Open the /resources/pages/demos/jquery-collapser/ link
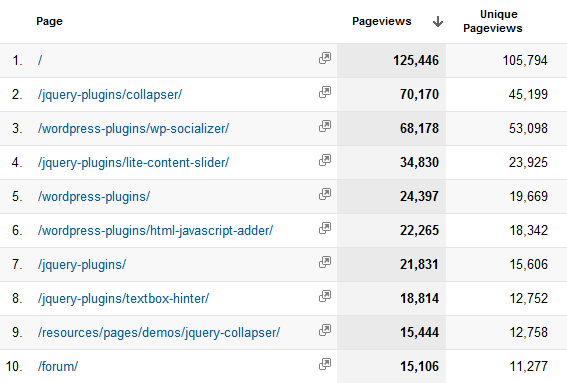Viewport: 567px width, 383px height. coord(159,333)
